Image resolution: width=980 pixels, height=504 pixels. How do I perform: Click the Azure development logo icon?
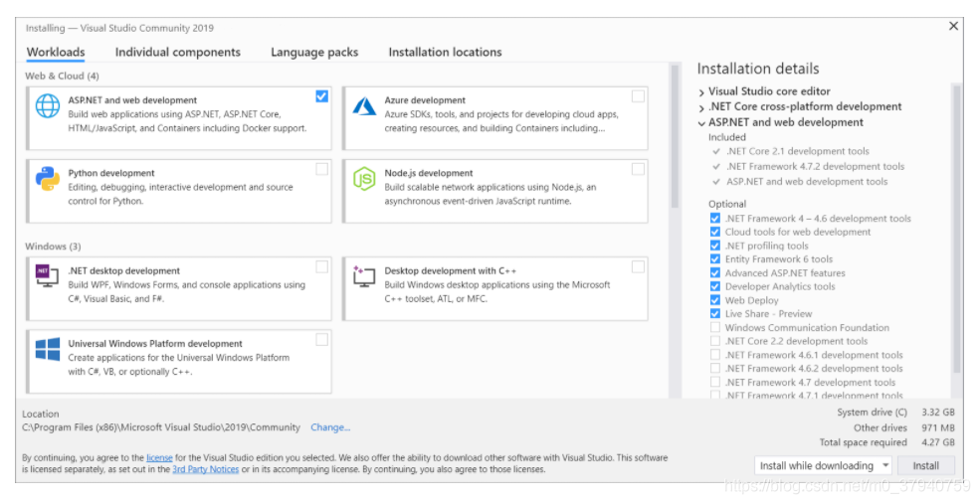tap(364, 106)
